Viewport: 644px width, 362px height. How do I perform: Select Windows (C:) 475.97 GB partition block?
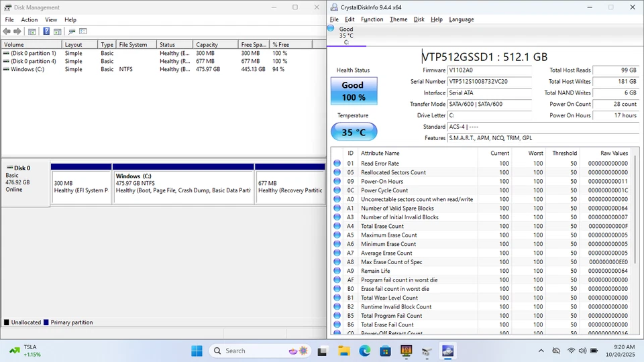pyautogui.click(x=183, y=184)
